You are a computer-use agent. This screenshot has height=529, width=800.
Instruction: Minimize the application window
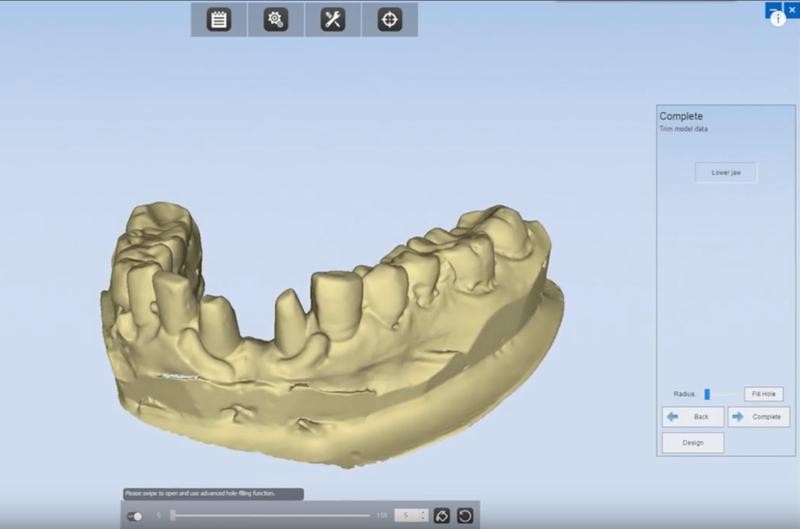(x=771, y=7)
